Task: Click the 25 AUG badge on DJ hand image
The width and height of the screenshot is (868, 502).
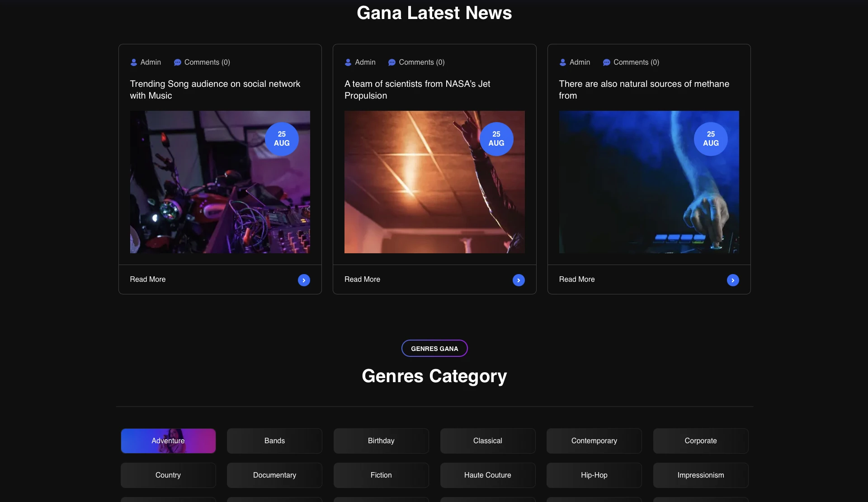Action: click(x=711, y=139)
